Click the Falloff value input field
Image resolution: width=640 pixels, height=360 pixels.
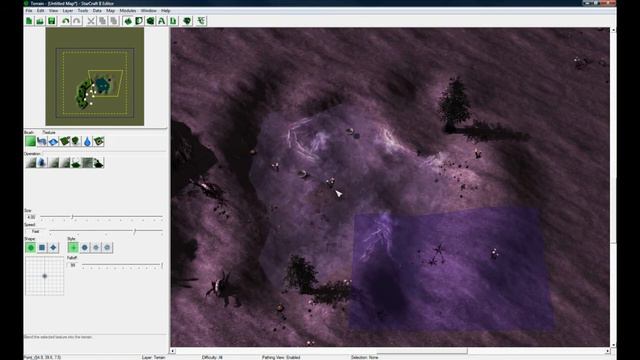point(73,265)
